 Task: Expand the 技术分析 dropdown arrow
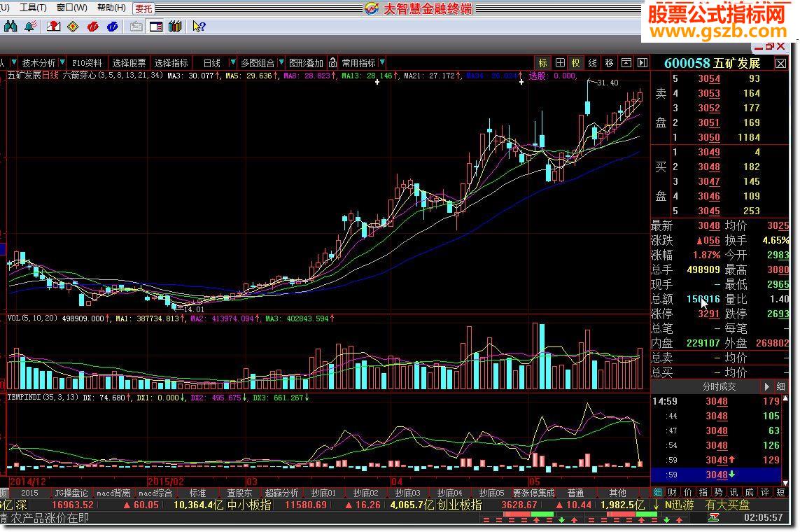[x=62, y=62]
